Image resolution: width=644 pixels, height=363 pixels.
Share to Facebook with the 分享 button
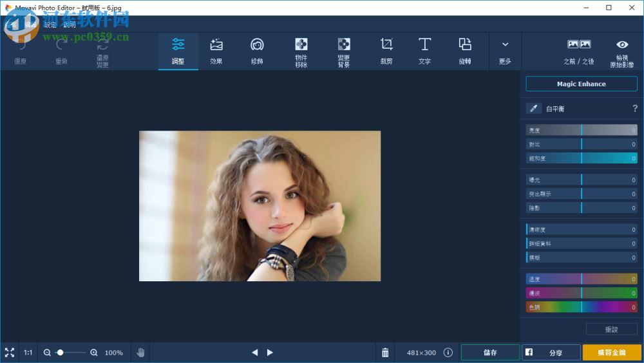[x=551, y=352]
